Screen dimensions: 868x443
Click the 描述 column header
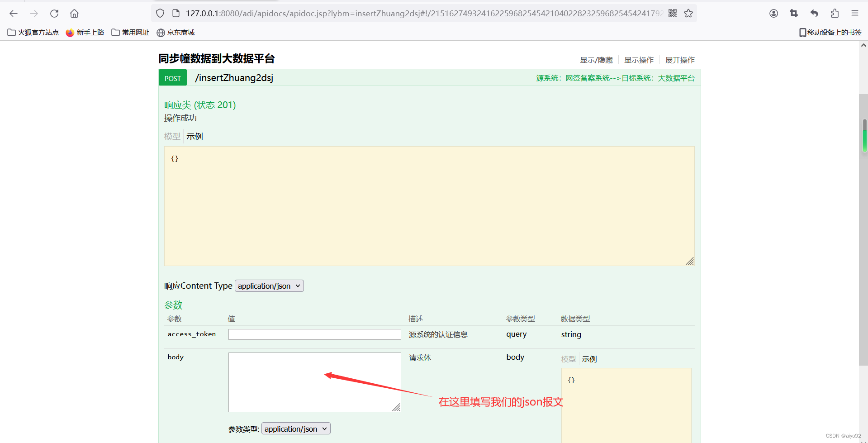click(416, 319)
